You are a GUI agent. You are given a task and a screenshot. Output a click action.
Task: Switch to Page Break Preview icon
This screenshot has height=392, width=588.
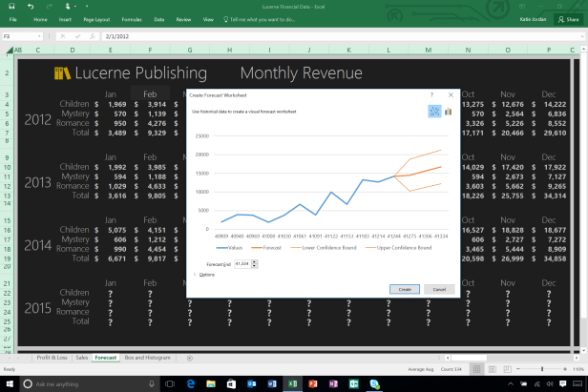click(x=507, y=369)
